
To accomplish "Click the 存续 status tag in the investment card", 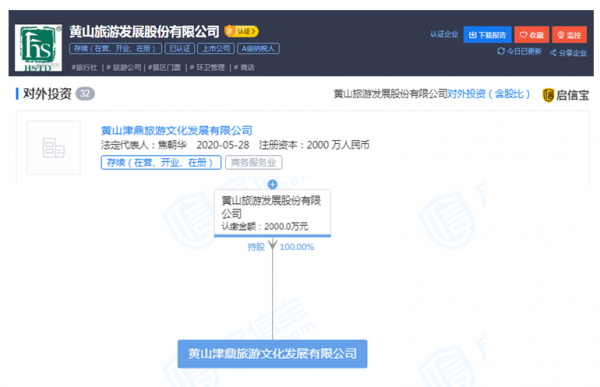I will pyautogui.click(x=161, y=162).
